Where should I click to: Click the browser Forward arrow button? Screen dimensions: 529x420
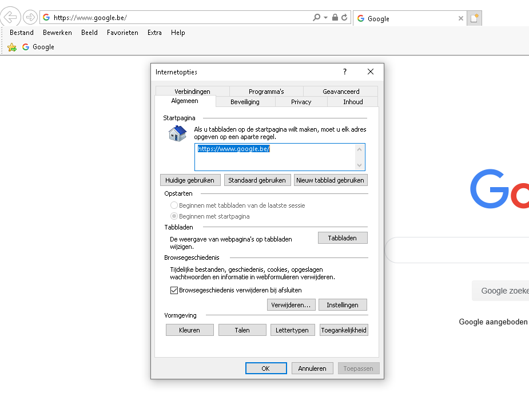point(30,17)
